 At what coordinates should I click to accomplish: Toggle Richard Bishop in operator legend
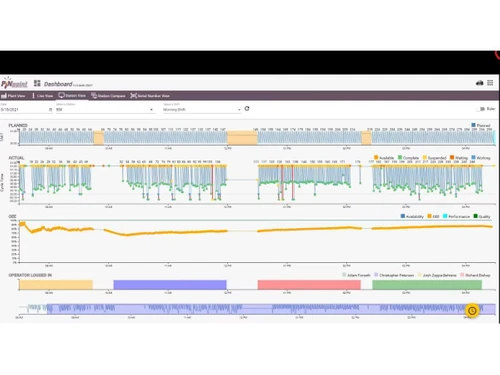(475, 275)
